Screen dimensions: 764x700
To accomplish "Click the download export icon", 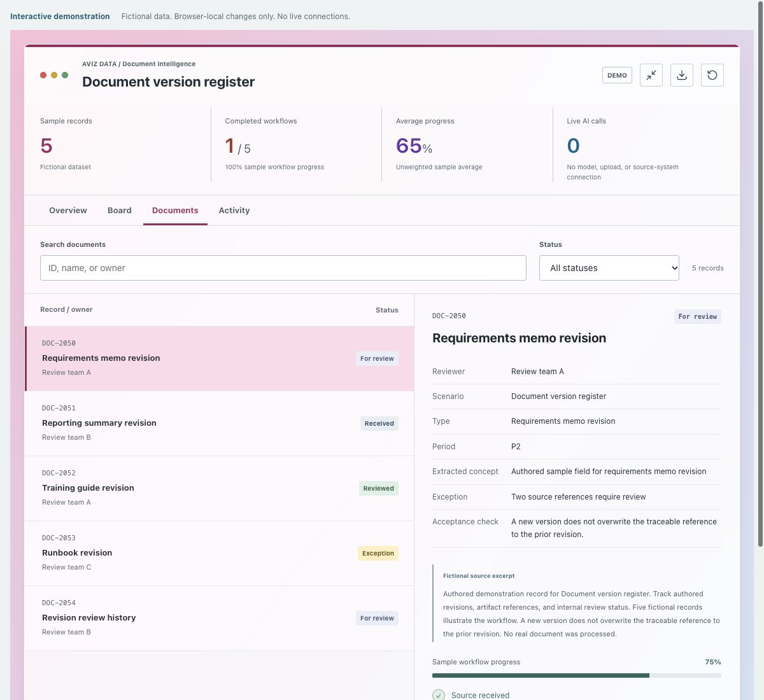I will point(682,75).
